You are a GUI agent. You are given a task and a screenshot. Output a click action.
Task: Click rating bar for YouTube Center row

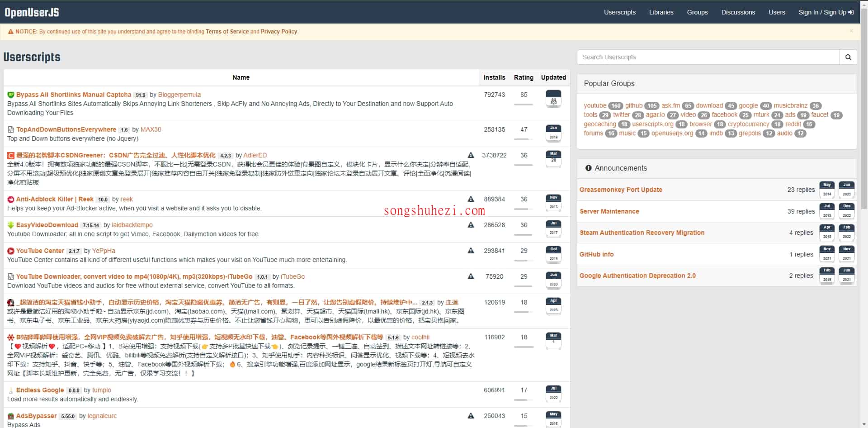pos(524,261)
